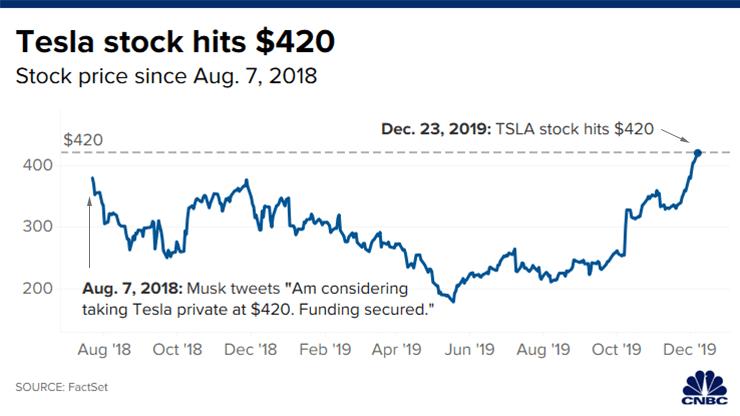Click the 400 y-axis label

point(38,165)
